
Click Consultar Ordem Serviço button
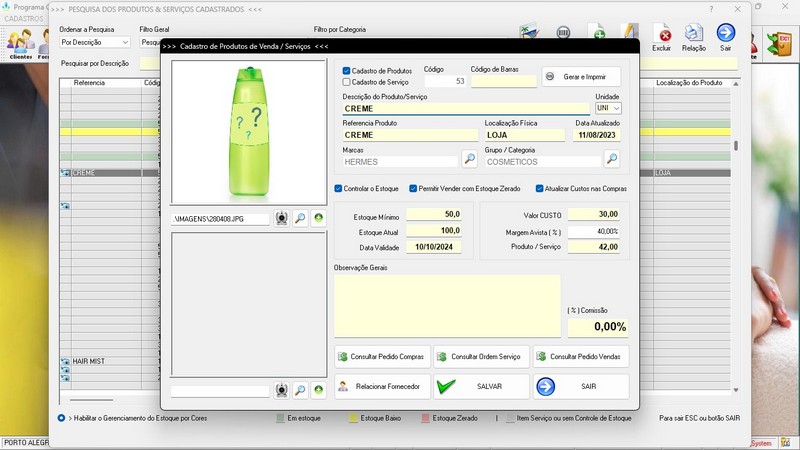[481, 357]
